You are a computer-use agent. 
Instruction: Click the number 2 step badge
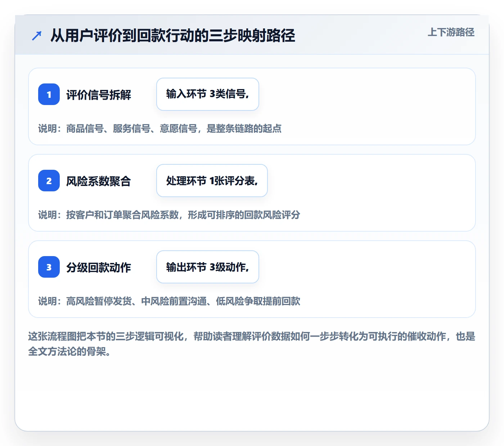(49, 181)
